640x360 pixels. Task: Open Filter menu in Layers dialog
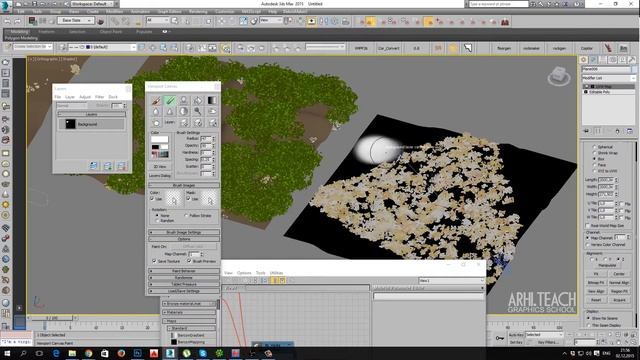click(x=100, y=97)
